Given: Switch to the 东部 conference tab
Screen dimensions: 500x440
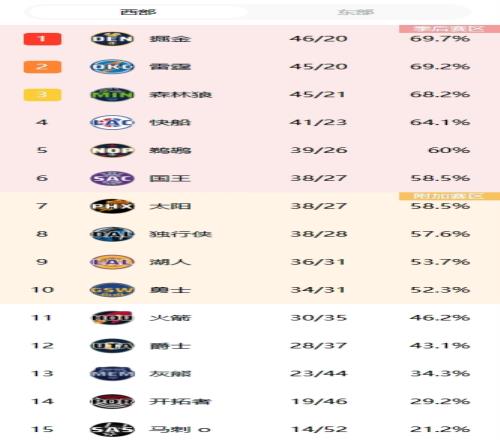Looking at the screenshot, I should (x=356, y=12).
